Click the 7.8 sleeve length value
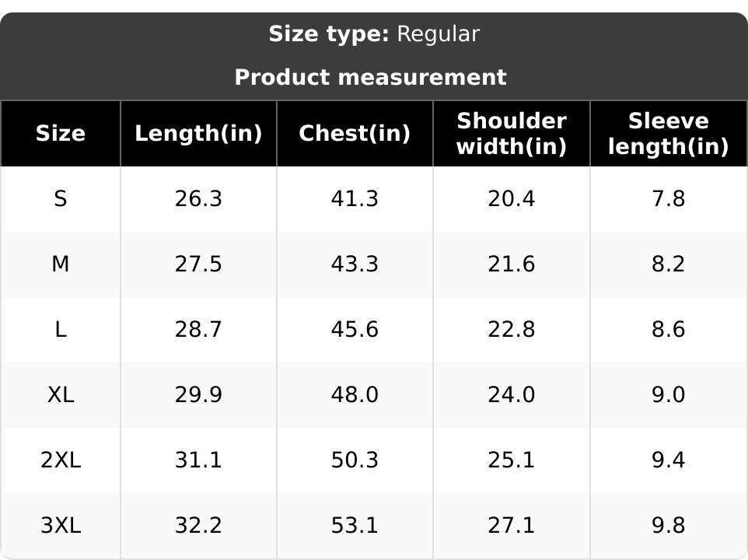The height and width of the screenshot is (560, 748). tap(669, 198)
